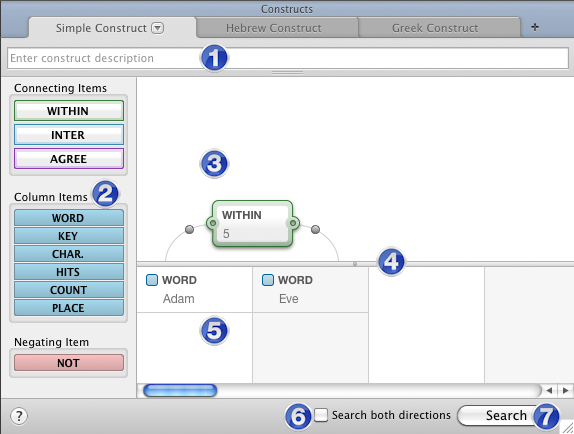Viewport: 574px width, 434px height.
Task: Tick the checkbox beside WORD Adam
Action: [x=152, y=280]
